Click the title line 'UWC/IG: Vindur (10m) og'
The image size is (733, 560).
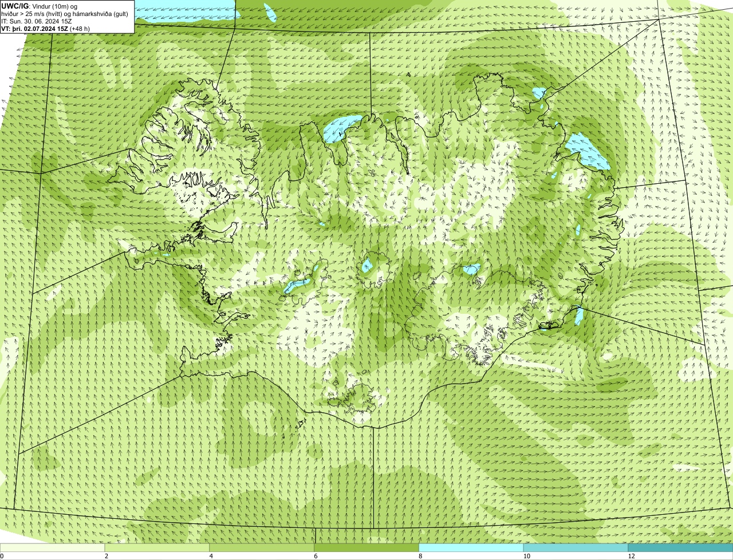[40, 6]
